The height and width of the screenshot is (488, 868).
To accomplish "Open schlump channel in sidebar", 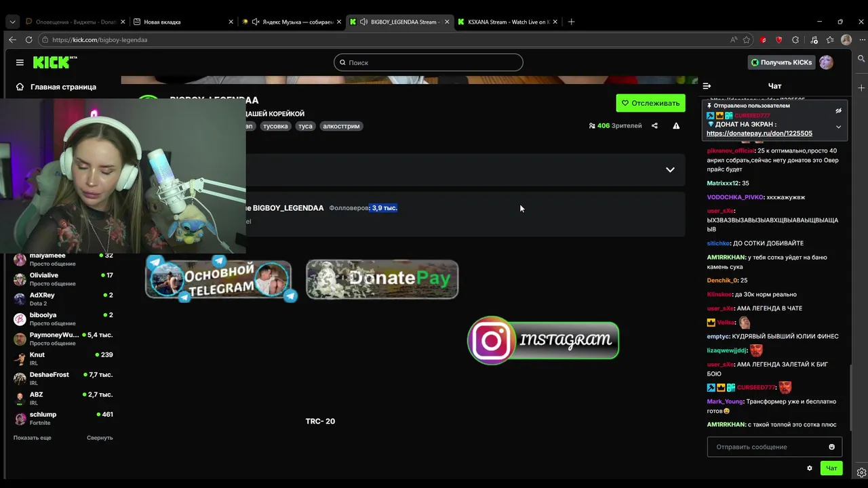I will coord(63,418).
